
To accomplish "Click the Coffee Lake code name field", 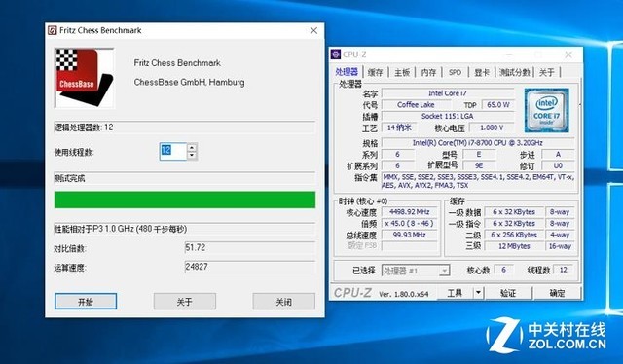I will pyautogui.click(x=416, y=104).
